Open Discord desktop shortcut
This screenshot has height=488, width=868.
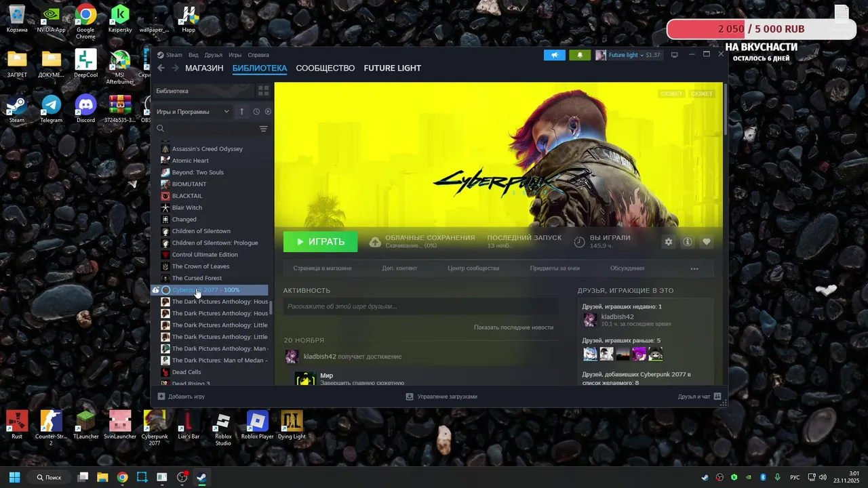pyautogui.click(x=85, y=108)
